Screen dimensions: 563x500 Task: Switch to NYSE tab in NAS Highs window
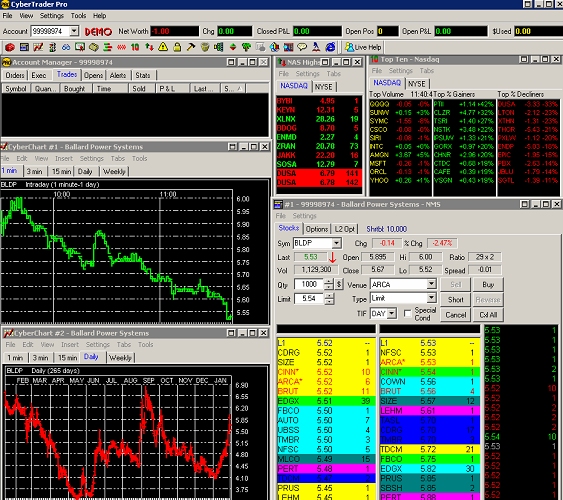click(324, 87)
